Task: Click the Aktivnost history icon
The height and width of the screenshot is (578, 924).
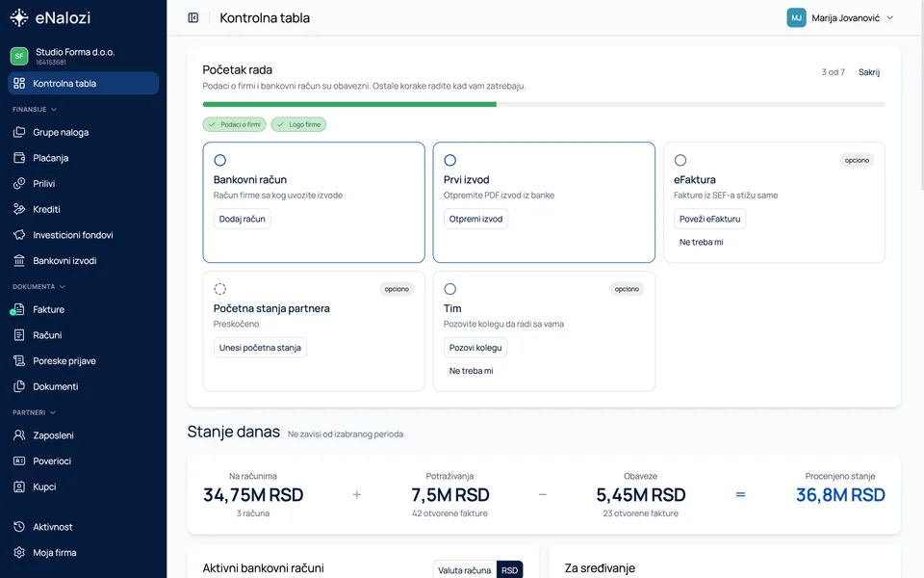Action: [x=19, y=527]
